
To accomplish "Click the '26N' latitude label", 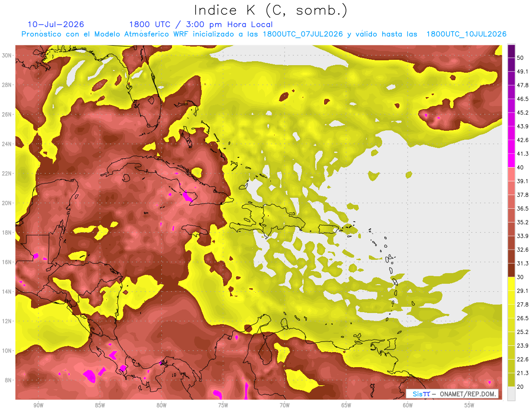I will pyautogui.click(x=8, y=114).
